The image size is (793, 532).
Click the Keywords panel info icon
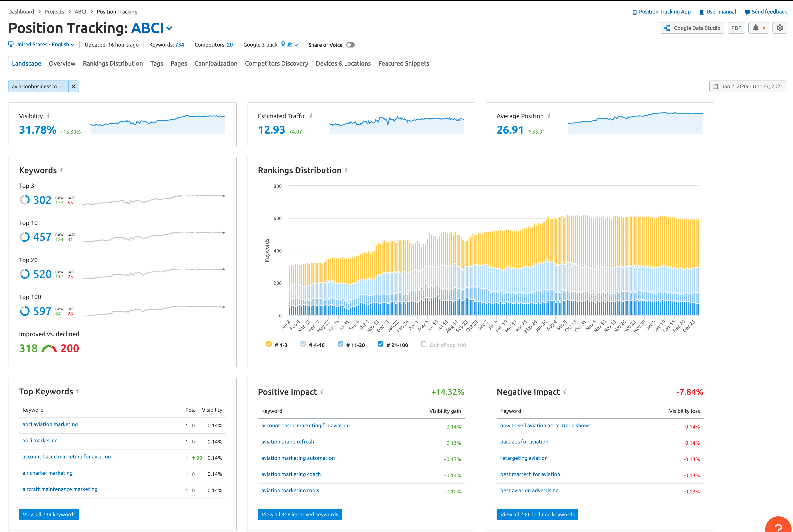point(62,170)
